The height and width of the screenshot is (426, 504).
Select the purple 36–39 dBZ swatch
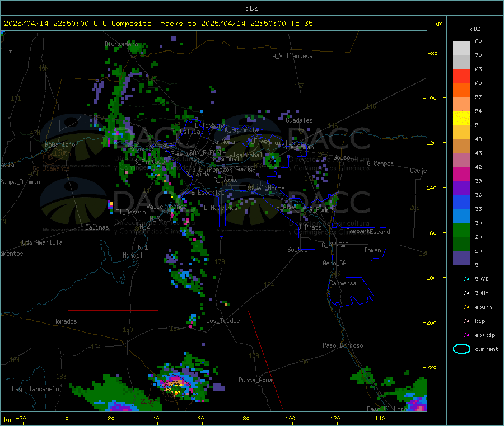(461, 188)
